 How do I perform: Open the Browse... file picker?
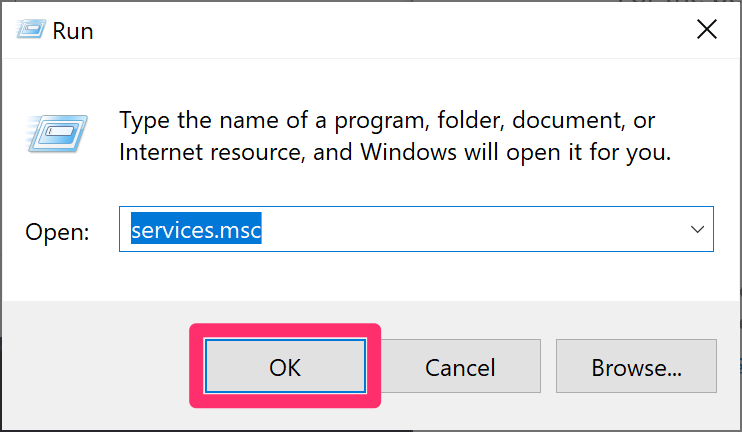[636, 366]
